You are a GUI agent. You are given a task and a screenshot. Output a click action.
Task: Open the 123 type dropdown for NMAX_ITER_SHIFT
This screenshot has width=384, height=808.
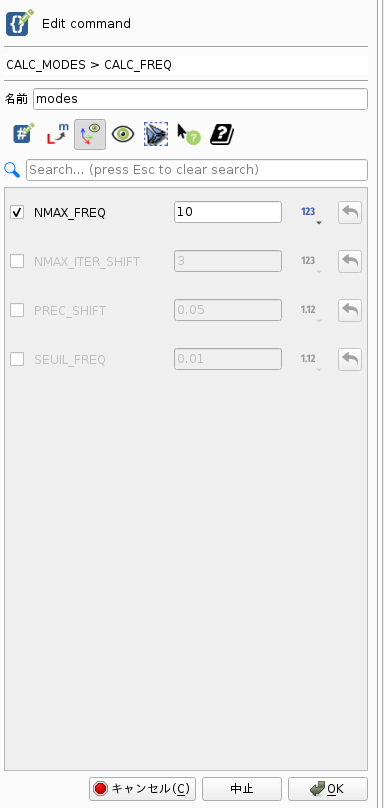pos(311,262)
